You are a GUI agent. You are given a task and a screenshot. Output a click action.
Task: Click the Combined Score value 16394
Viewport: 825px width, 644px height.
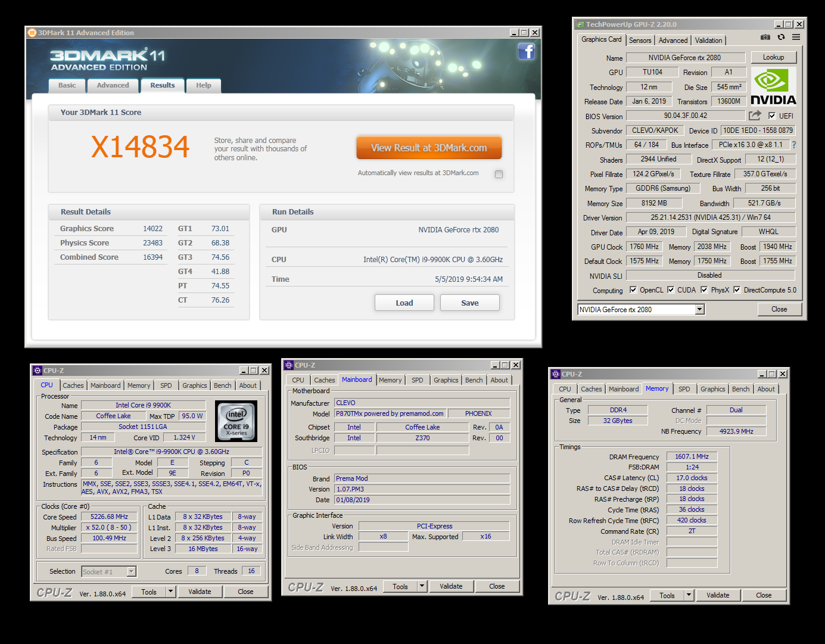tap(152, 257)
